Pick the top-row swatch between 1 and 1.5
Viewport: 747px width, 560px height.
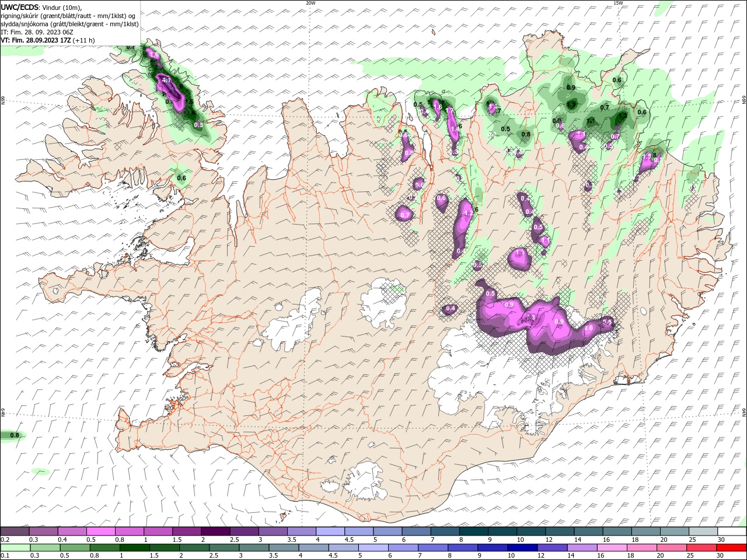(158, 531)
